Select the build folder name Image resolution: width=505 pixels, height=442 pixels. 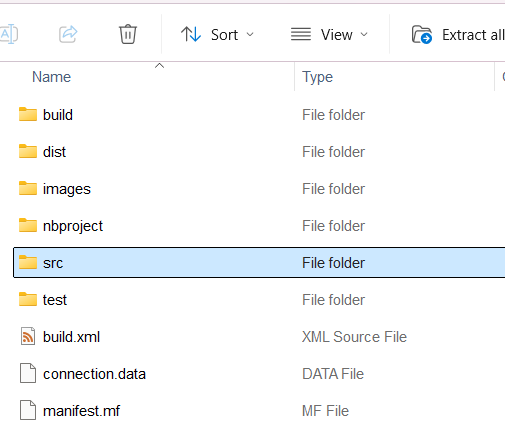pos(58,115)
